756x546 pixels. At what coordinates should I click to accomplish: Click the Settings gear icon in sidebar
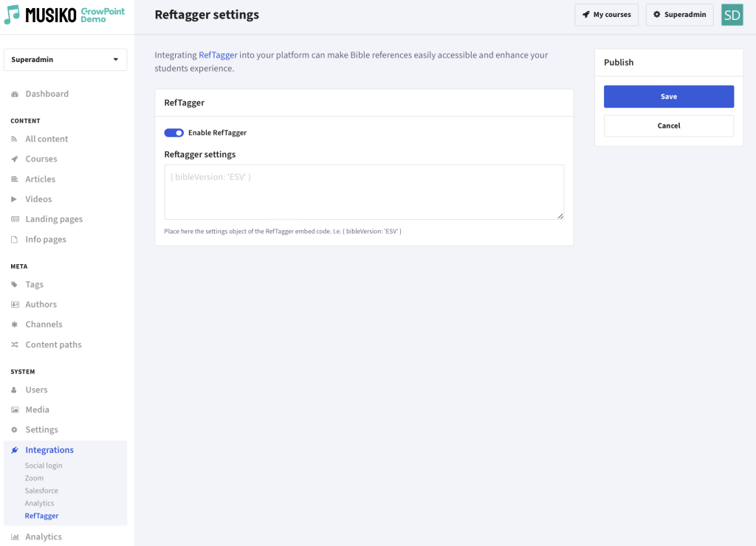pyautogui.click(x=15, y=430)
